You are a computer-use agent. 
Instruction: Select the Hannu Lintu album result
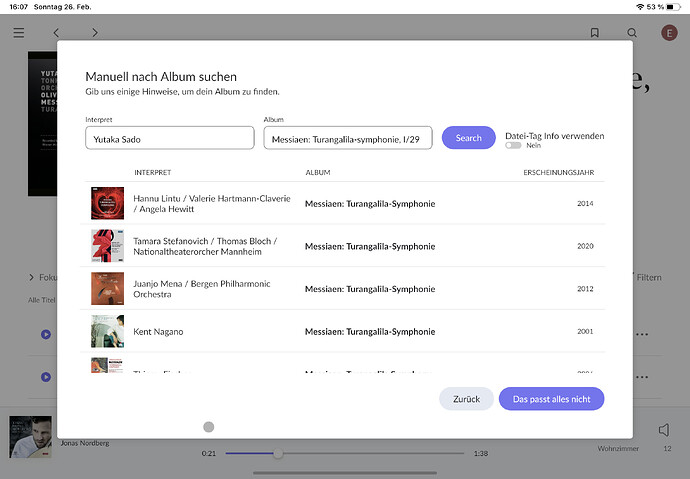(x=344, y=204)
